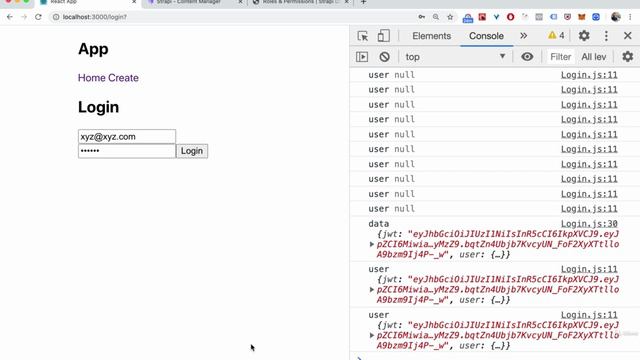This screenshot has width=640, height=360.
Task: Toggle the DevTools device toolbar
Action: point(383,36)
